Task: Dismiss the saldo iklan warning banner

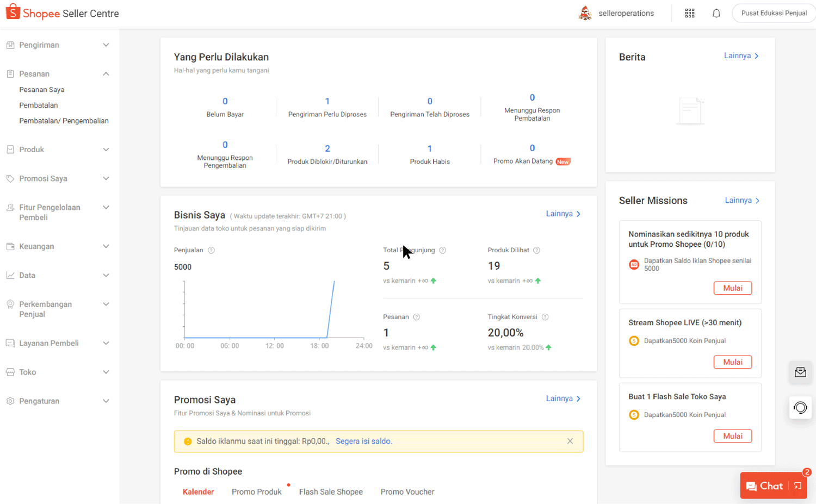Action: coord(570,441)
